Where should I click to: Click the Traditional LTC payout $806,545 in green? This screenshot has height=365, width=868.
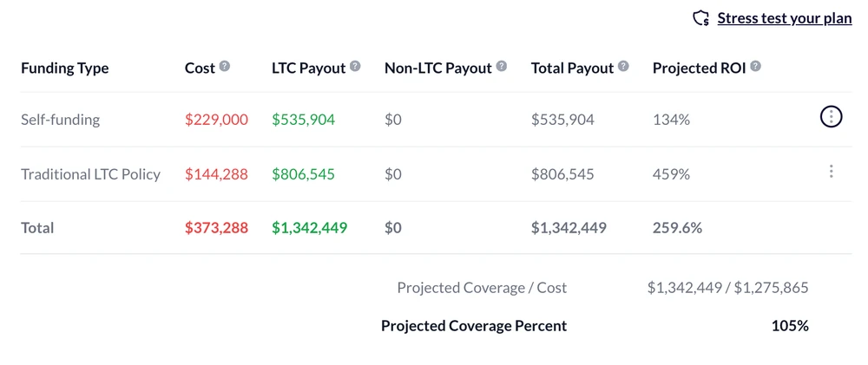coord(303,174)
